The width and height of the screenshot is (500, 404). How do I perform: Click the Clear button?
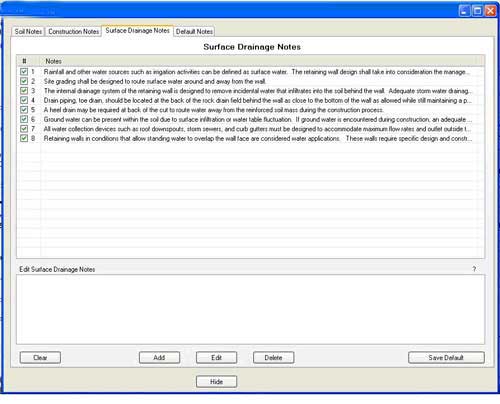point(40,358)
